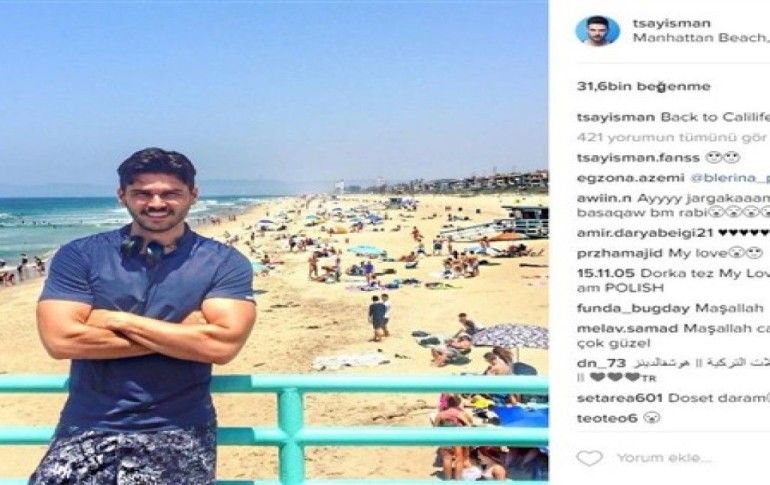The image size is (770, 485).
Task: Expand all 421 comments link
Action: pos(672,138)
